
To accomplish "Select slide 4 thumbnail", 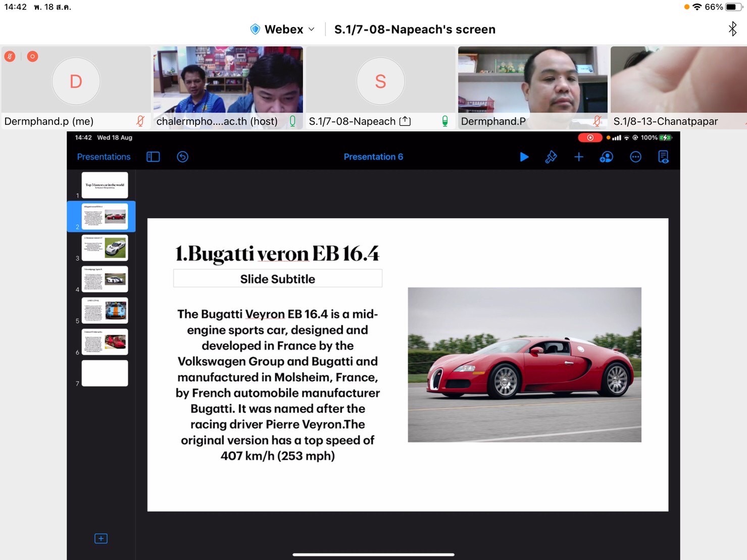I will pyautogui.click(x=105, y=279).
